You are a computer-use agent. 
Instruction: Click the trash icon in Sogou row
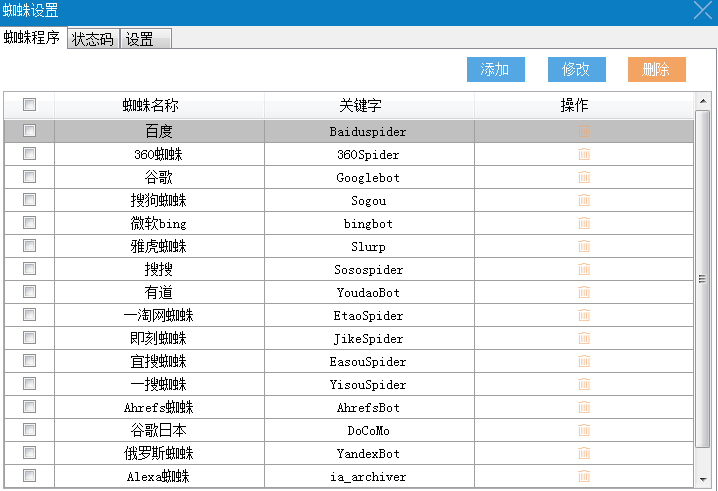click(584, 200)
